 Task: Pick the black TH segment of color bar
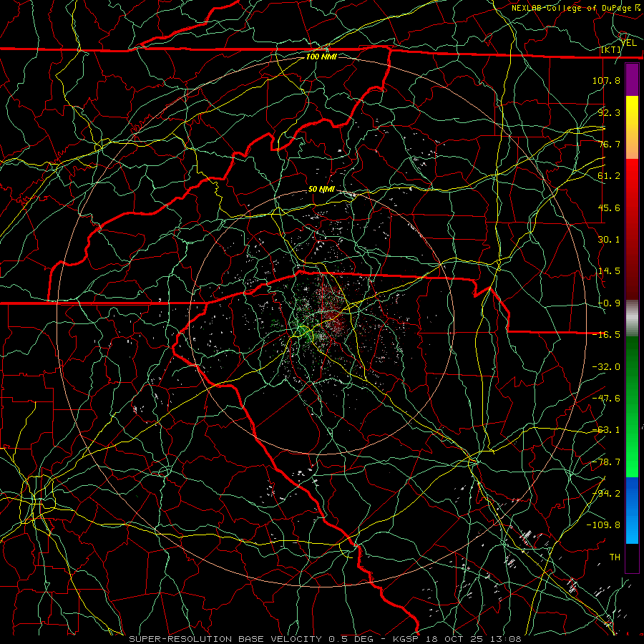pyautogui.click(x=632, y=557)
